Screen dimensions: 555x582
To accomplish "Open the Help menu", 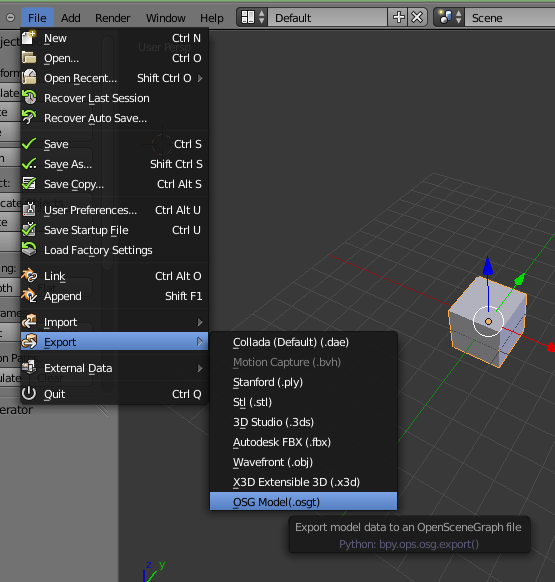I will click(212, 18).
